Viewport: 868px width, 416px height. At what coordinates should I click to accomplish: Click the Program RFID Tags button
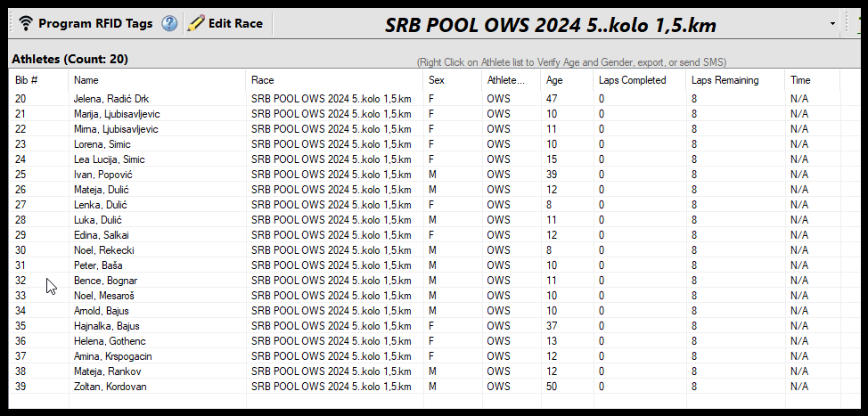86,23
